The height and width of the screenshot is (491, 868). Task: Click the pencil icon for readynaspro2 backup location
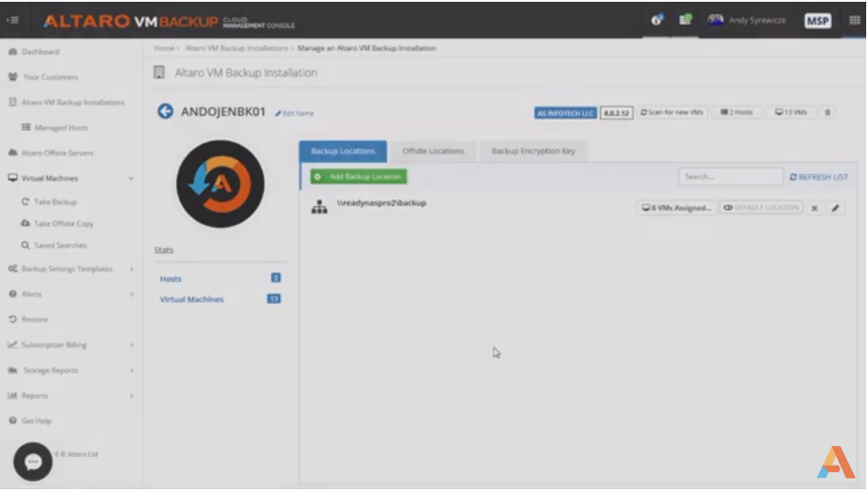point(836,208)
